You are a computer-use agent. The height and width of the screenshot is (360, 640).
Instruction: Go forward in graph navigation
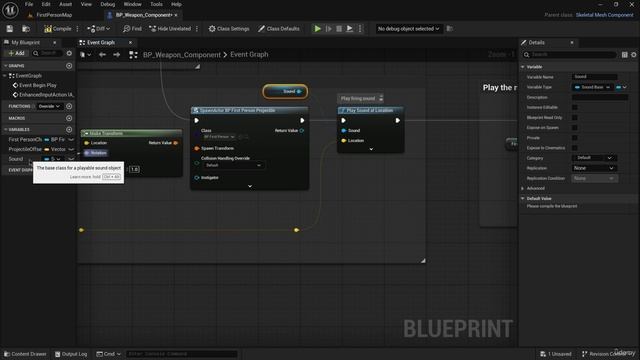(x=117, y=54)
